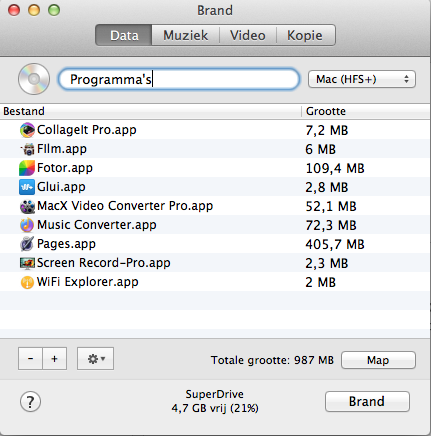Select the Pages.app file name
The width and height of the screenshot is (431, 436).
tap(66, 244)
